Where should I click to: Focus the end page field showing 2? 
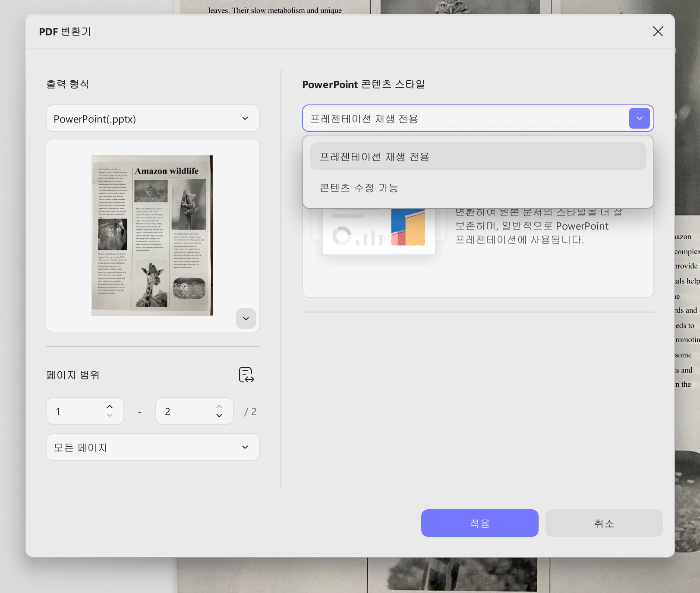click(195, 411)
